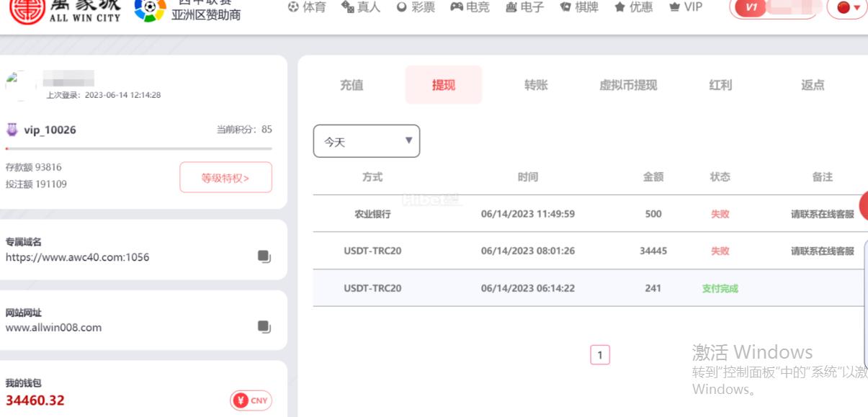Select the 提现 tab

tap(444, 85)
